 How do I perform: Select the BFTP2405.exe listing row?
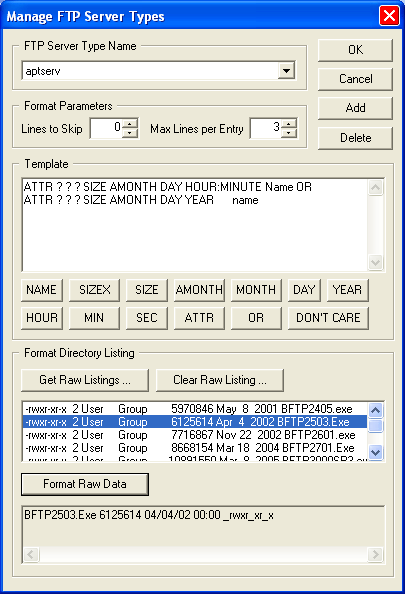tap(195, 409)
